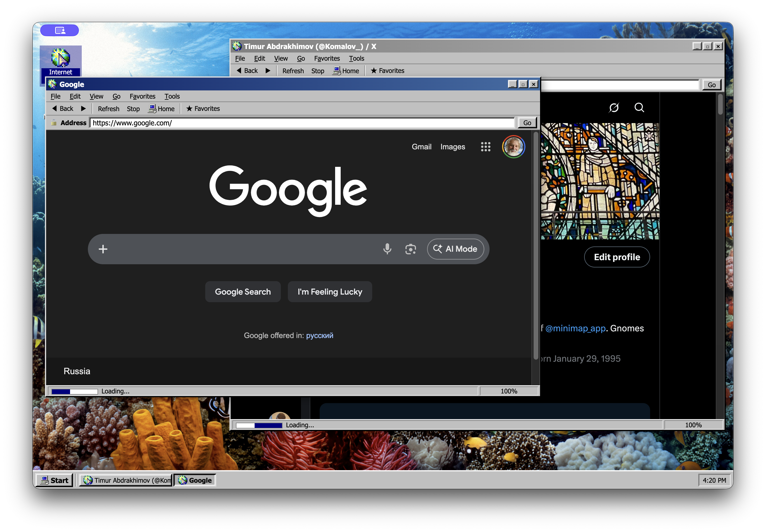Click the Loading progress bar in the status bar

[74, 391]
